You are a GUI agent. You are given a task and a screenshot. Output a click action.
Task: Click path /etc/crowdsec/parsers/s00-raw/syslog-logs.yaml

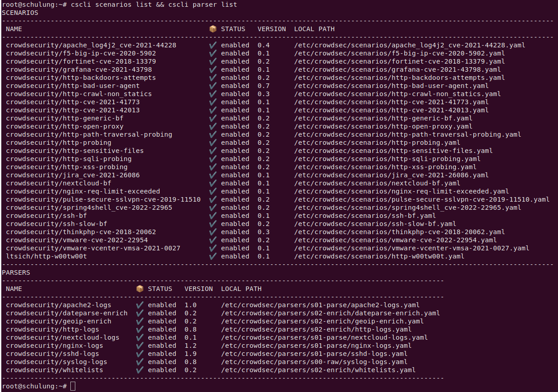click(314, 362)
